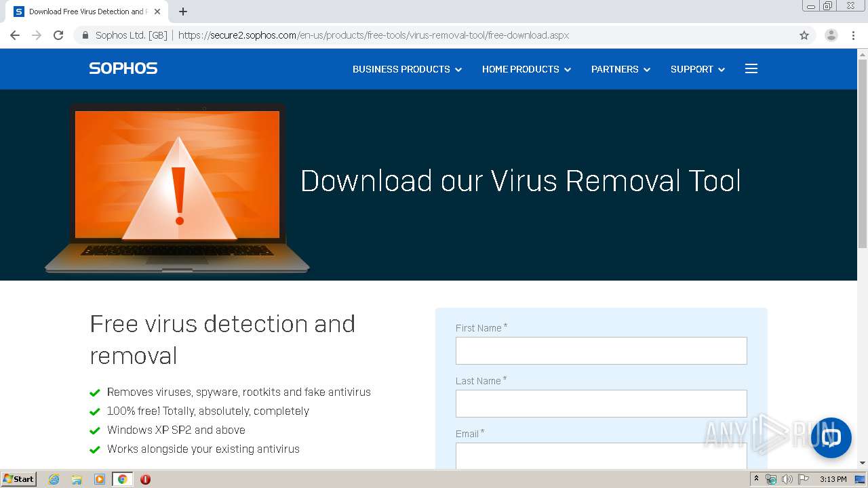Open Chrome three-dot menu
Viewport: 868px width, 488px height.
click(854, 35)
